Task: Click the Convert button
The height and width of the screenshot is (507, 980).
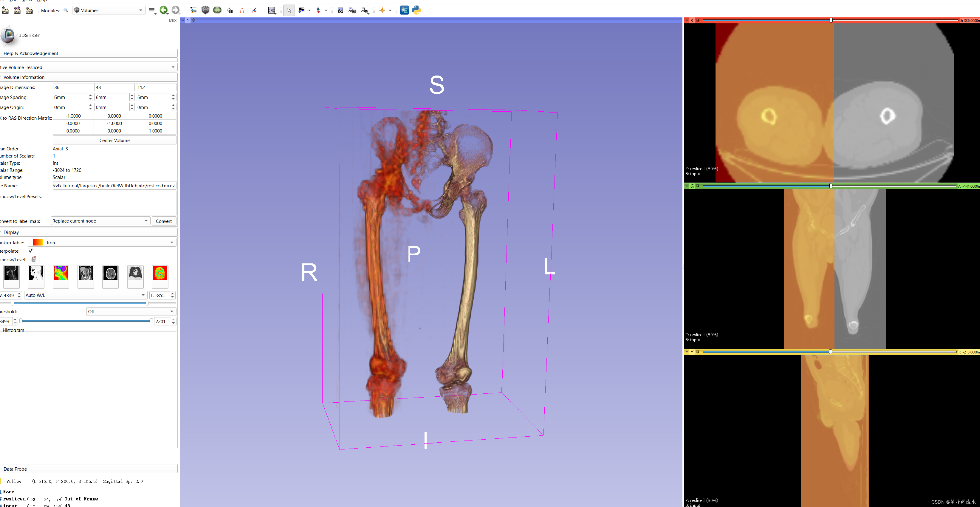Action: [164, 221]
